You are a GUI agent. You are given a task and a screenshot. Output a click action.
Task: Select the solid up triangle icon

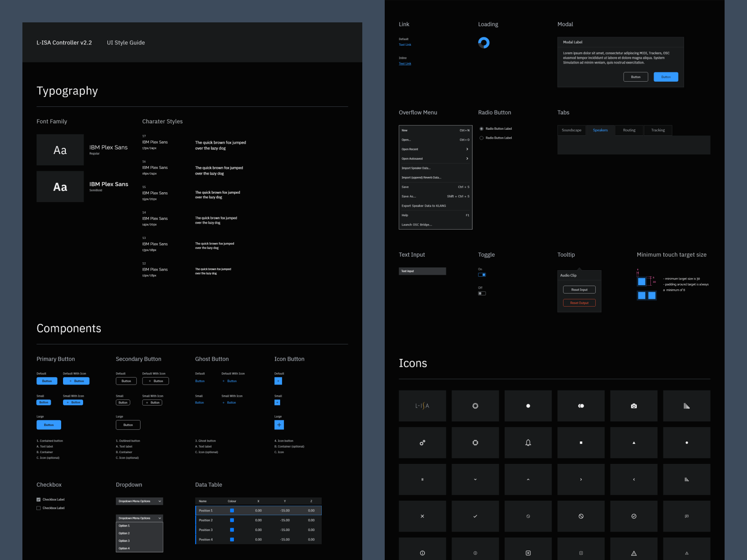[634, 442]
